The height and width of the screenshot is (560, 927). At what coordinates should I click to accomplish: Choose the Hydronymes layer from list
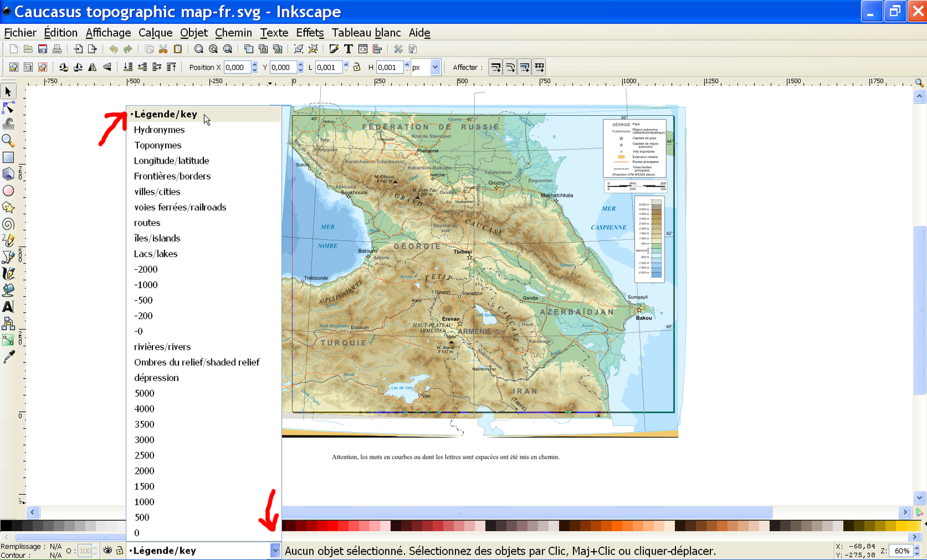(x=159, y=130)
